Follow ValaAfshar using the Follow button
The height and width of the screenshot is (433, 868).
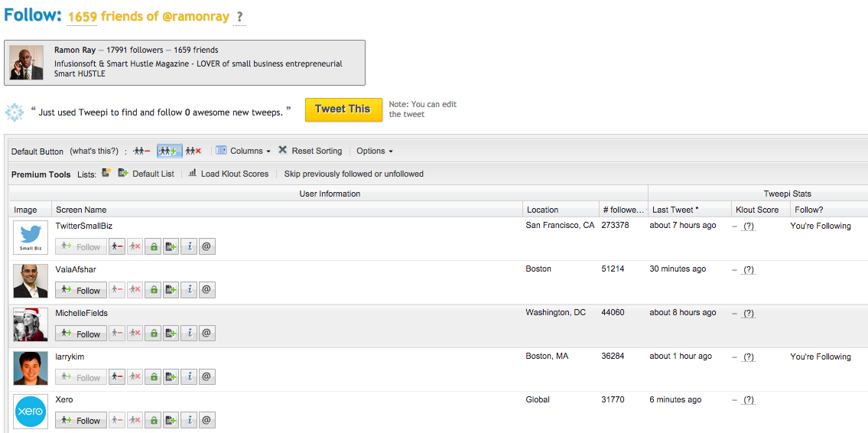coord(81,291)
